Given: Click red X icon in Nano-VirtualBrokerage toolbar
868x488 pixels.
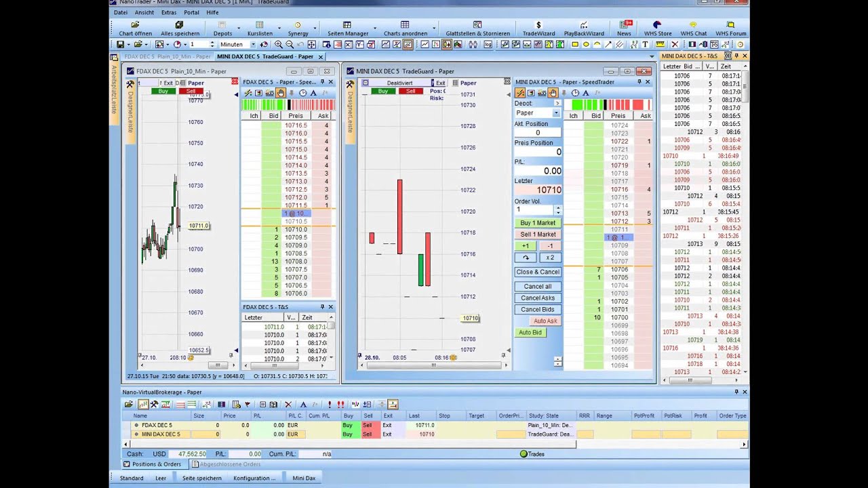Looking at the screenshot, I should [x=288, y=404].
